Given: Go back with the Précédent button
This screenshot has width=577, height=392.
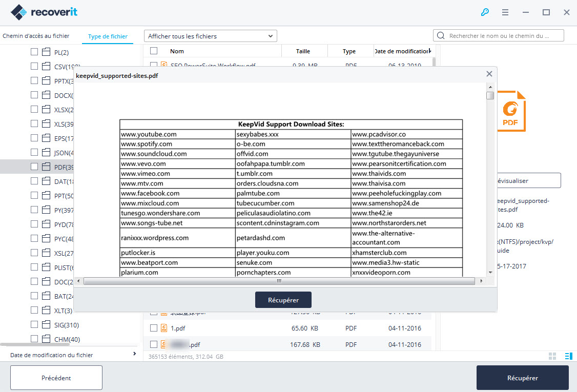Looking at the screenshot, I should tap(56, 378).
